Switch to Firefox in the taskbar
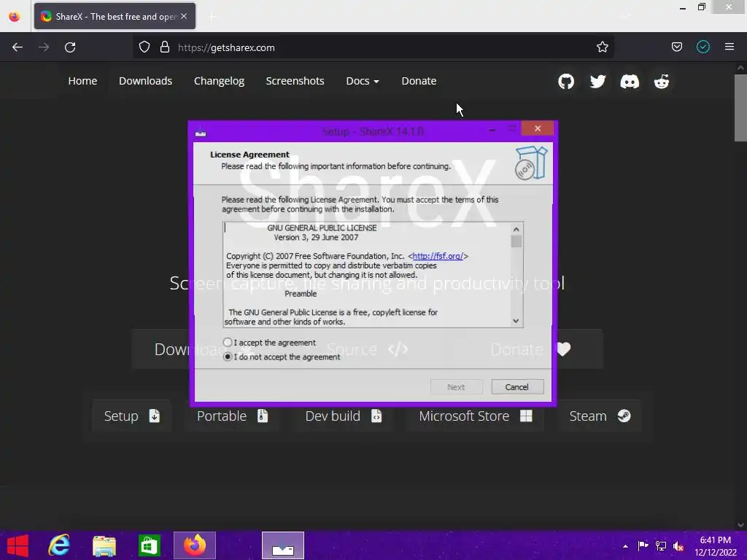Screen dimensions: 747x560 point(194,545)
